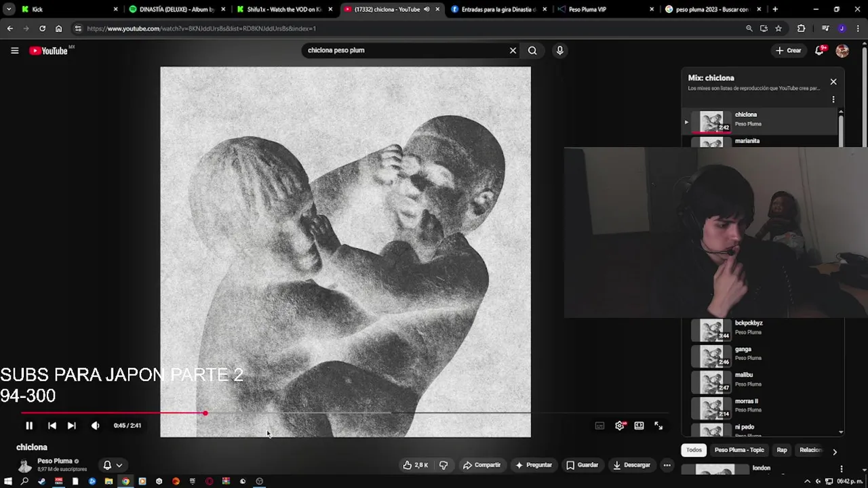Dislike the chiclona video
The height and width of the screenshot is (488, 868).
tap(443, 465)
